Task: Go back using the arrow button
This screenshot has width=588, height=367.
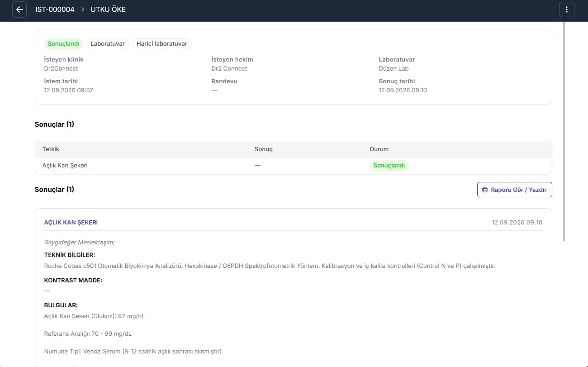Action: [19, 10]
